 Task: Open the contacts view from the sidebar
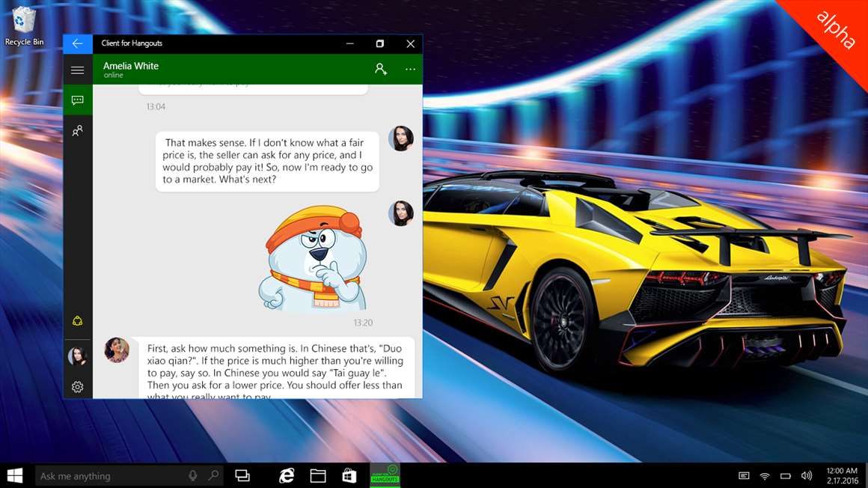[x=77, y=130]
